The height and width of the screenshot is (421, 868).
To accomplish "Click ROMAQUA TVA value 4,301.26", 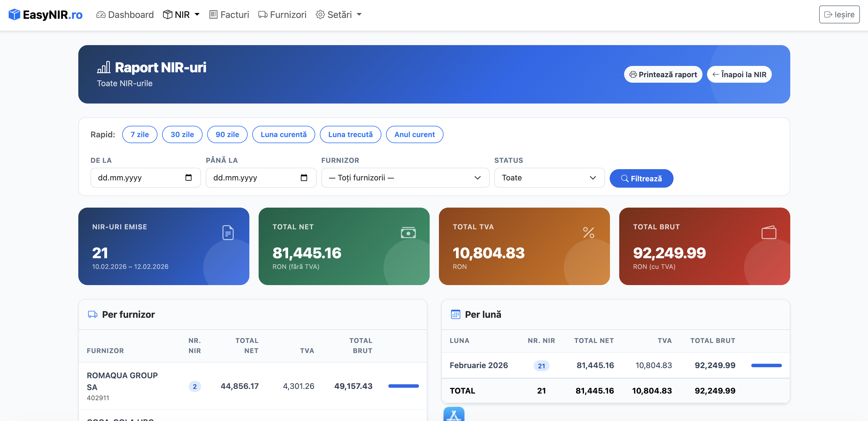I will click(x=298, y=386).
